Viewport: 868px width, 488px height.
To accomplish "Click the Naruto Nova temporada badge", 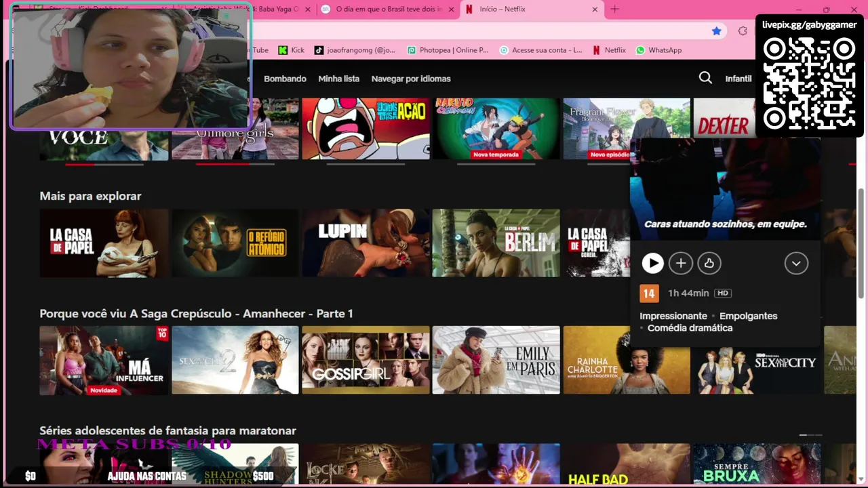I will coord(496,155).
